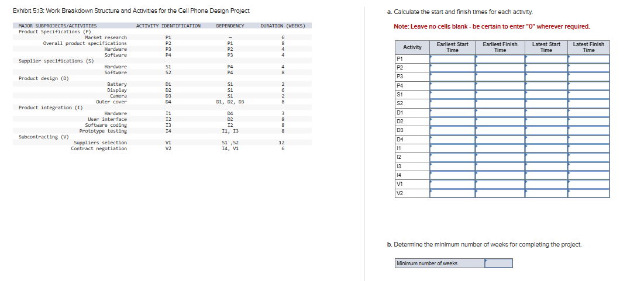Focus the Latest Finish Time cell for P2
Image resolution: width=644 pixels, height=281 pixels.
coord(589,68)
